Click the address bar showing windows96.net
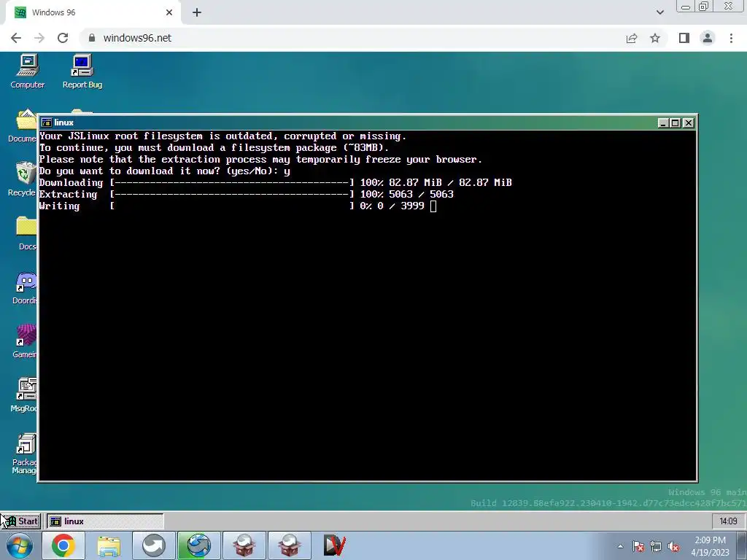747x560 pixels. coord(352,38)
